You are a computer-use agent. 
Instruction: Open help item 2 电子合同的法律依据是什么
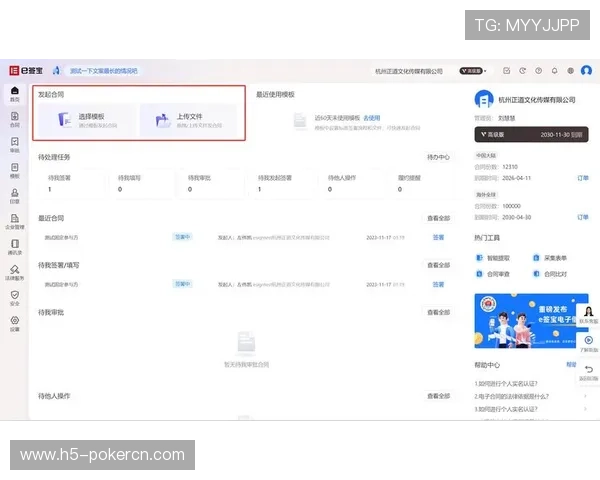point(512,397)
